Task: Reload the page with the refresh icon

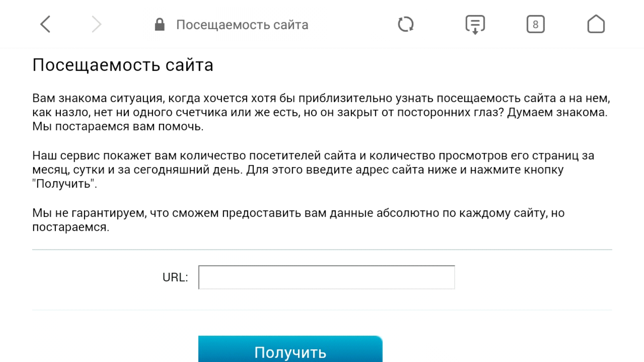Action: (x=406, y=24)
